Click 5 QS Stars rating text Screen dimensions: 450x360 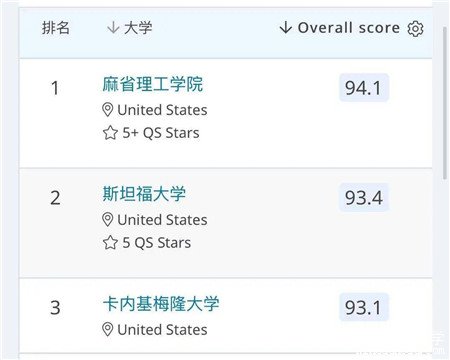click(x=157, y=242)
